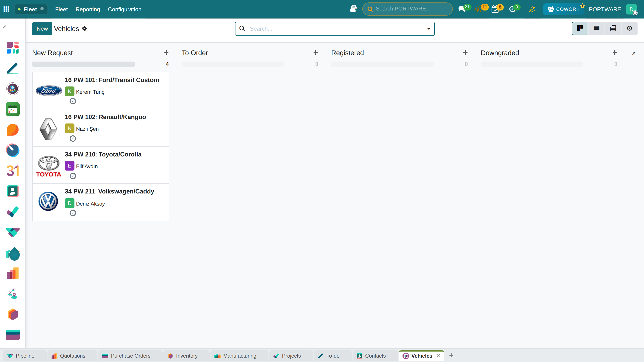
Task: Expand the collapsed left sidebar
Action: pos(5,26)
